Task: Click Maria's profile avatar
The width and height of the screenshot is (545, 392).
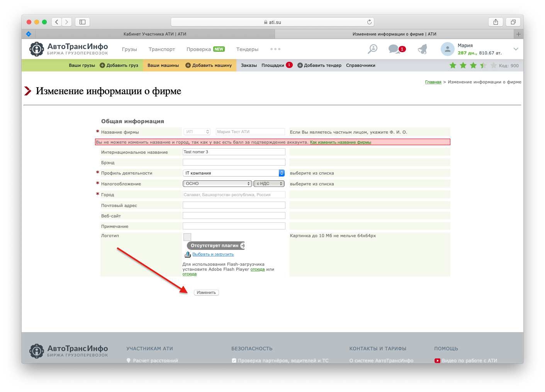Action: pyautogui.click(x=447, y=49)
